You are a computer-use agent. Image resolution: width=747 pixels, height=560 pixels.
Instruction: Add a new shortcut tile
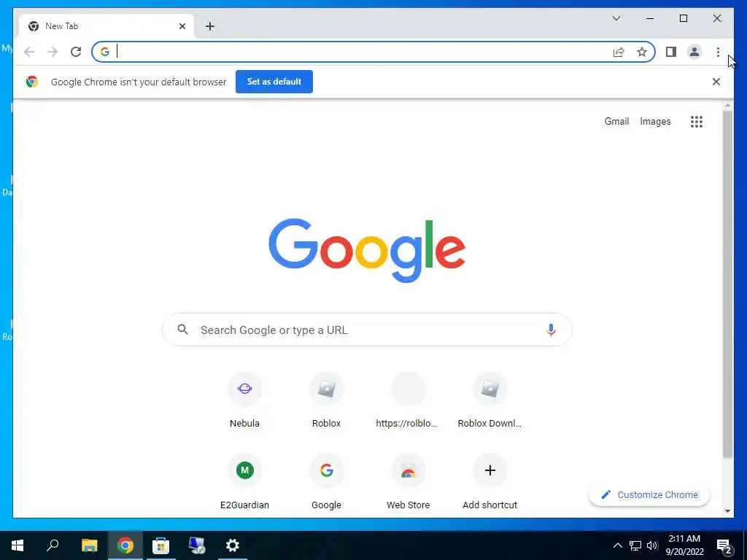click(489, 482)
